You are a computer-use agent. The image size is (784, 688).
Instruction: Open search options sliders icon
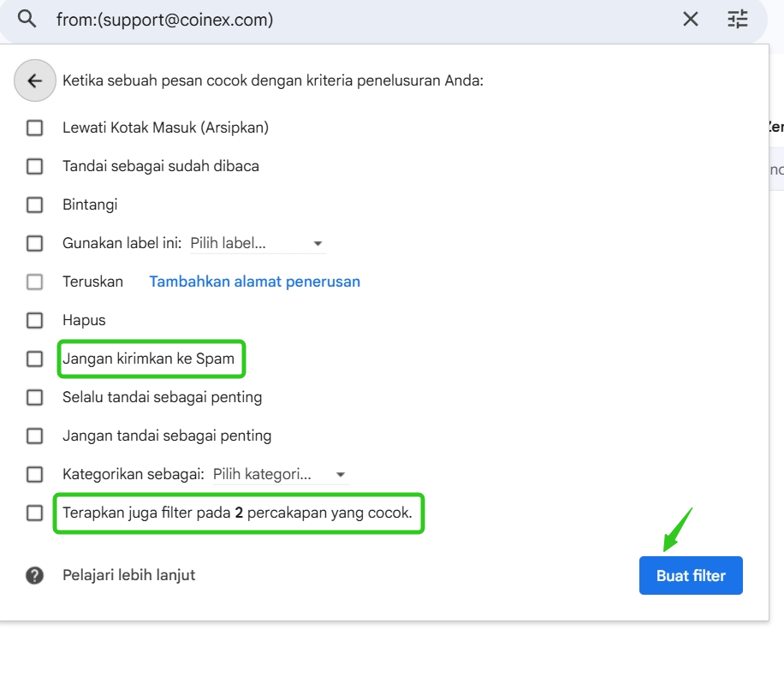(x=738, y=19)
